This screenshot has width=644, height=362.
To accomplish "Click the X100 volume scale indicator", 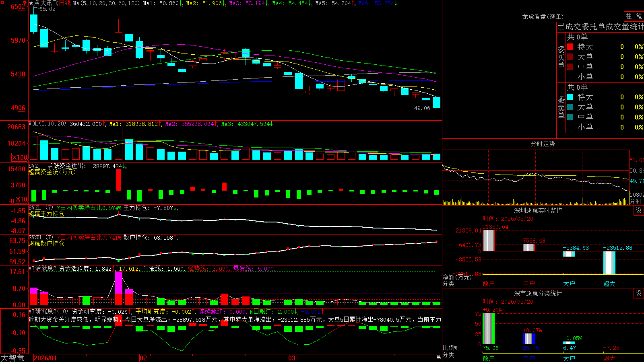I will point(20,157).
